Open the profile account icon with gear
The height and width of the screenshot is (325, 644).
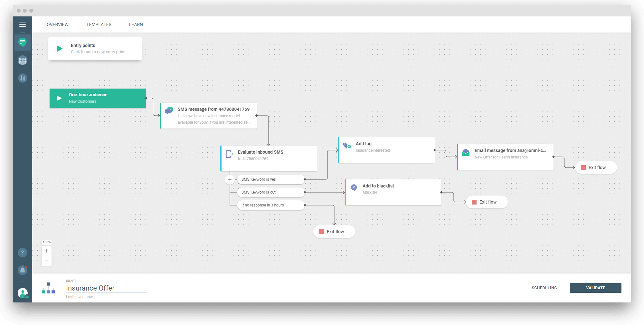(22, 292)
